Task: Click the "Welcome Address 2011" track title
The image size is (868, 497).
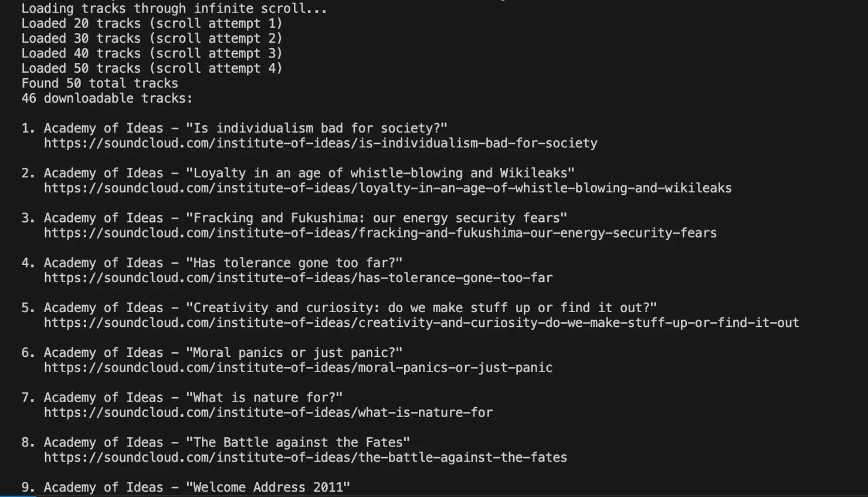Action: pos(268,488)
